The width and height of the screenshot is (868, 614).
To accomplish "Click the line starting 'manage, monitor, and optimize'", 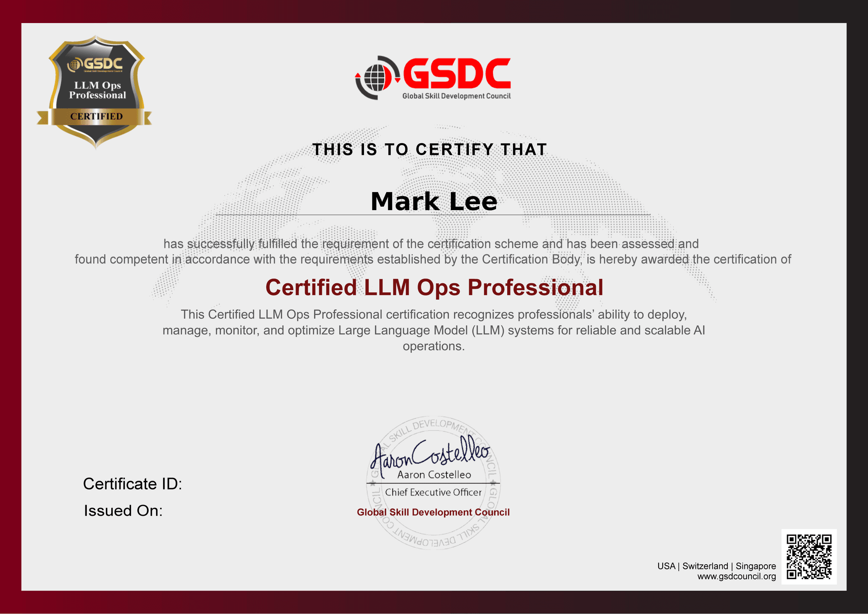I will pyautogui.click(x=434, y=330).
